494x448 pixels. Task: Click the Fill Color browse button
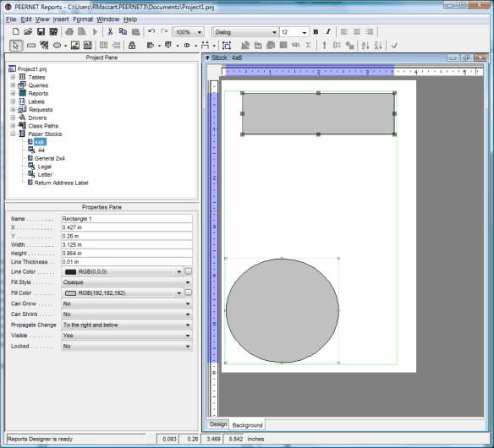189,292
